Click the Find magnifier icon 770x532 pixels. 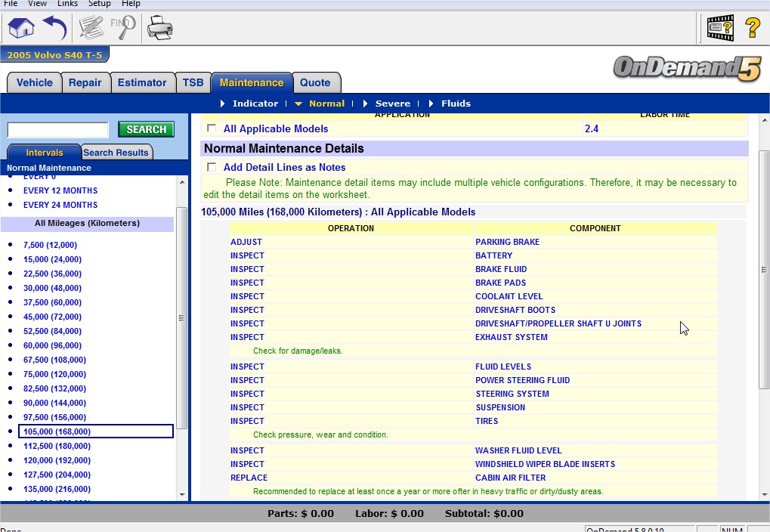[x=122, y=27]
